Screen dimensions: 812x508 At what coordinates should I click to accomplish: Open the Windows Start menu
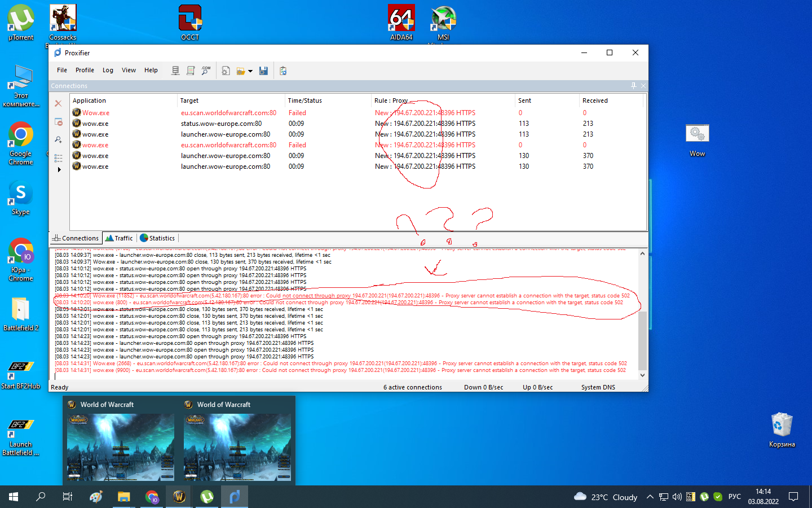(14, 497)
